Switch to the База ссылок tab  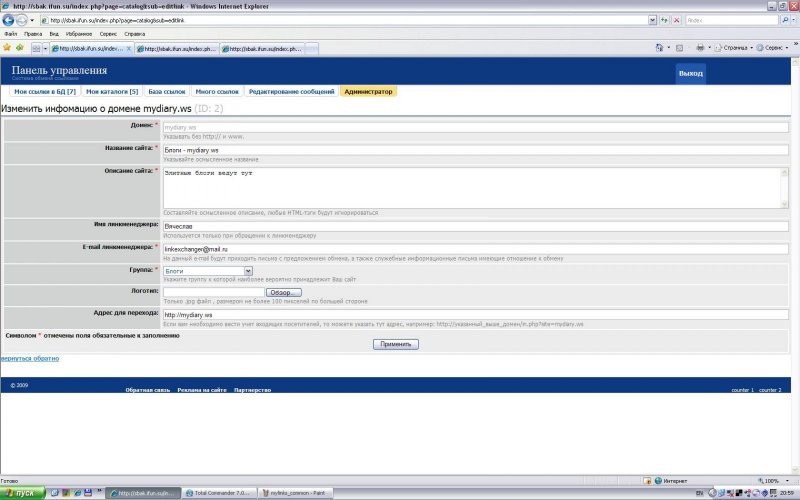(166, 91)
